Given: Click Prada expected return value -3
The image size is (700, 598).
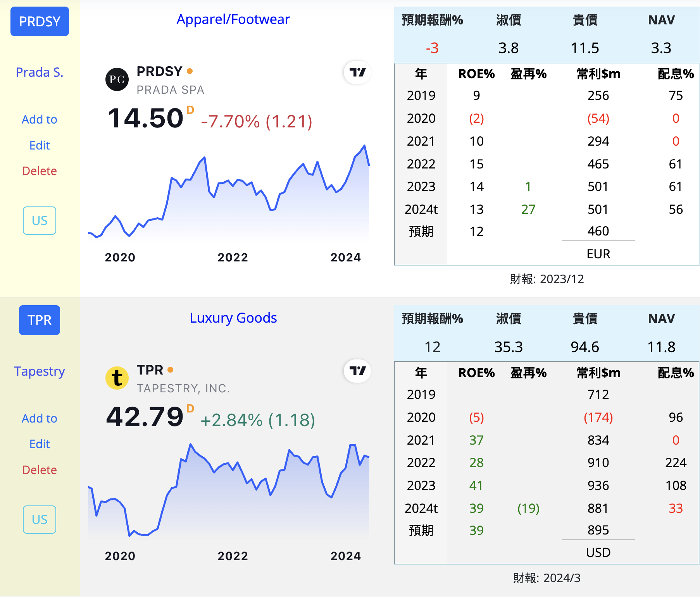Looking at the screenshot, I should [432, 48].
